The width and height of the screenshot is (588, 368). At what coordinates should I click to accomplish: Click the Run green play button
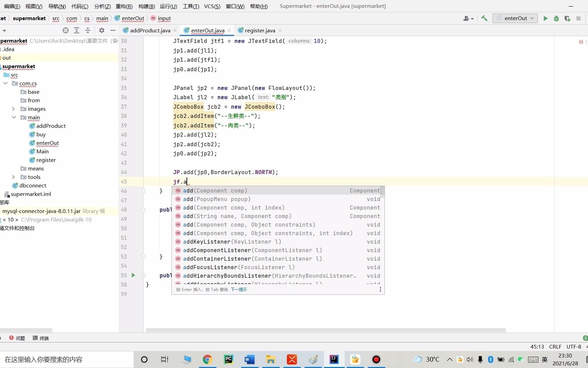[x=545, y=18]
